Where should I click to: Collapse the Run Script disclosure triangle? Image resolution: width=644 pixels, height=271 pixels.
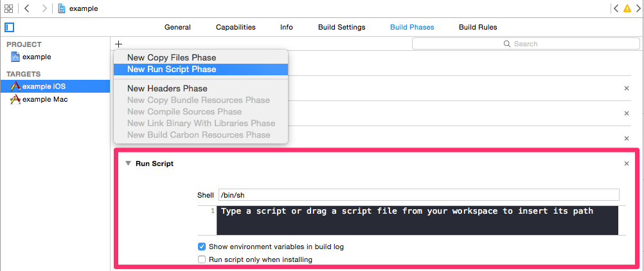128,164
